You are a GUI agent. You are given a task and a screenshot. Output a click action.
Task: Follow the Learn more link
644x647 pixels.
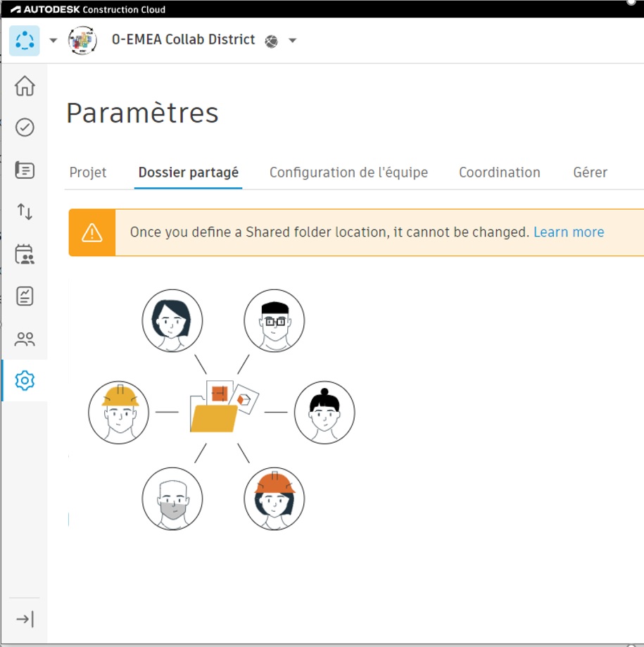pos(569,232)
